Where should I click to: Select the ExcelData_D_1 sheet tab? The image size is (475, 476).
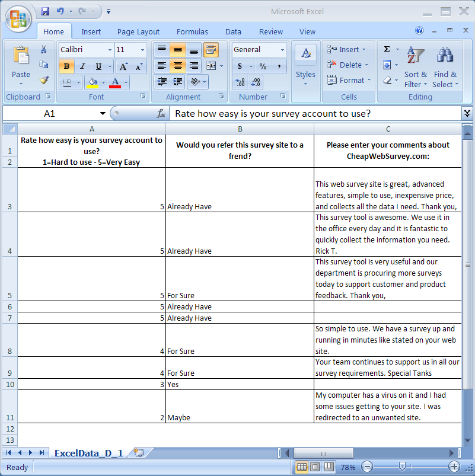(x=89, y=453)
